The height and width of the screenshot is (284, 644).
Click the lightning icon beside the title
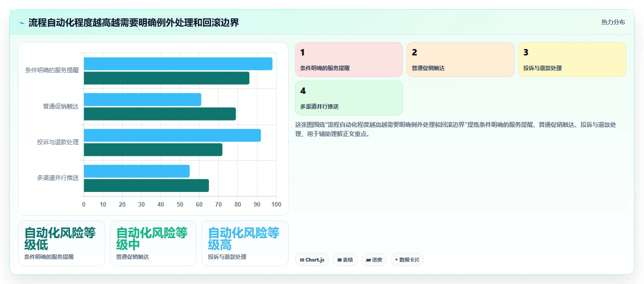pyautogui.click(x=21, y=22)
